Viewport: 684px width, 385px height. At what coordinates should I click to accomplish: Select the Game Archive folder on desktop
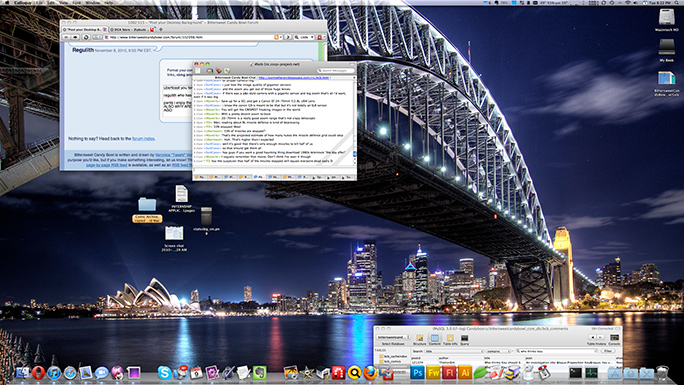pos(147,210)
